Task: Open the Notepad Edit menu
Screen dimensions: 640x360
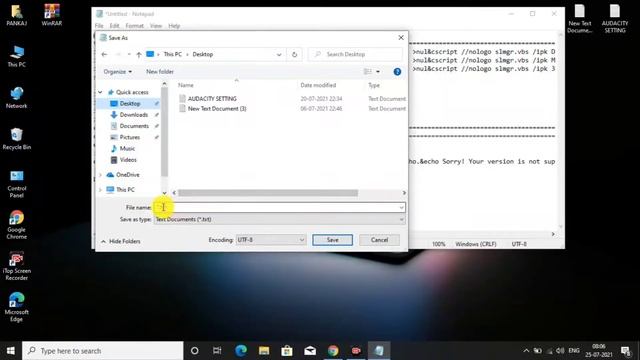Action: (x=114, y=26)
